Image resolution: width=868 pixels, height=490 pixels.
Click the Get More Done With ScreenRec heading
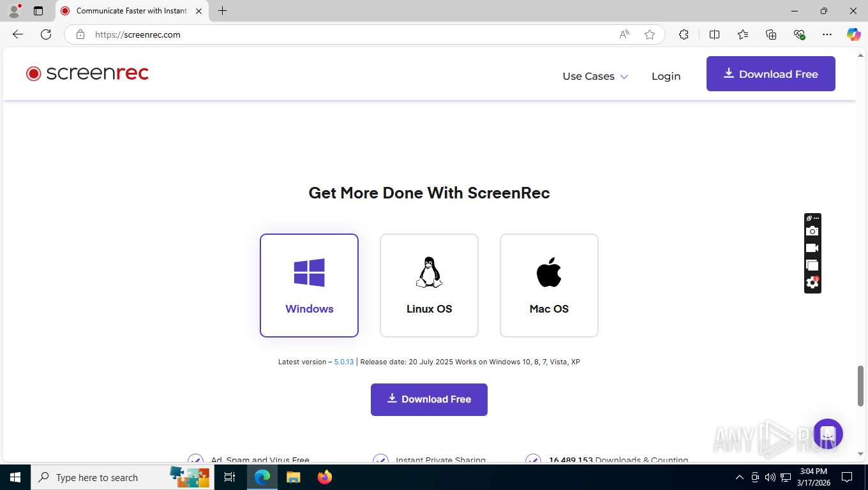[429, 193]
